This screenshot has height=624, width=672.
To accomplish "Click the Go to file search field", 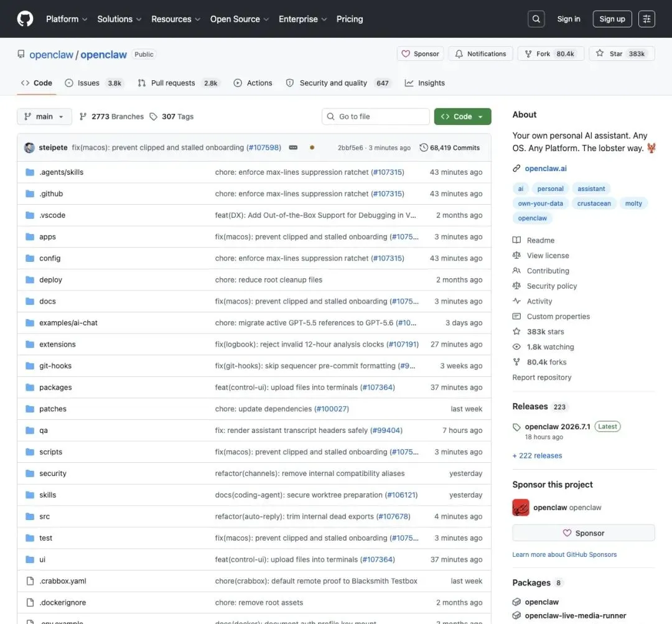I will pyautogui.click(x=375, y=116).
